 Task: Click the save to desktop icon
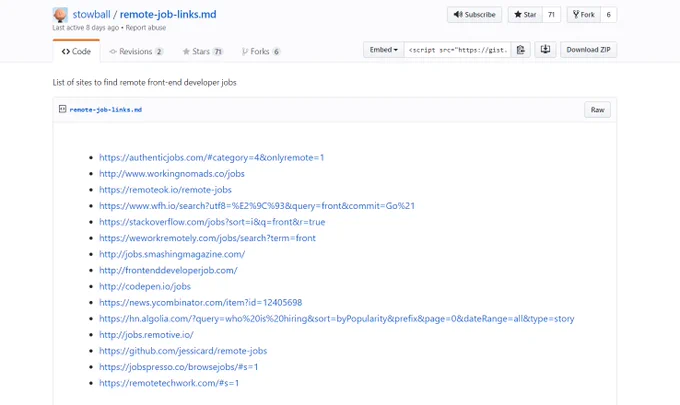tap(545, 50)
